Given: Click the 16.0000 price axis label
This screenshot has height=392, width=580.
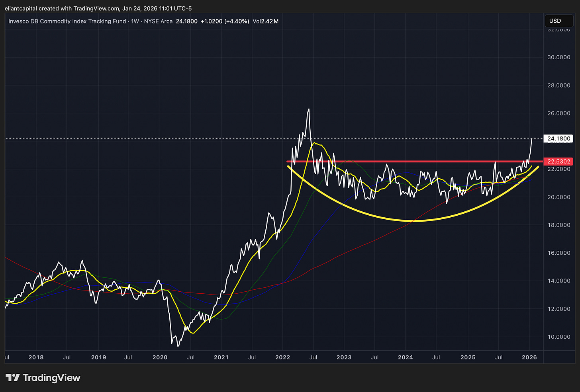Looking at the screenshot, I should point(559,253).
